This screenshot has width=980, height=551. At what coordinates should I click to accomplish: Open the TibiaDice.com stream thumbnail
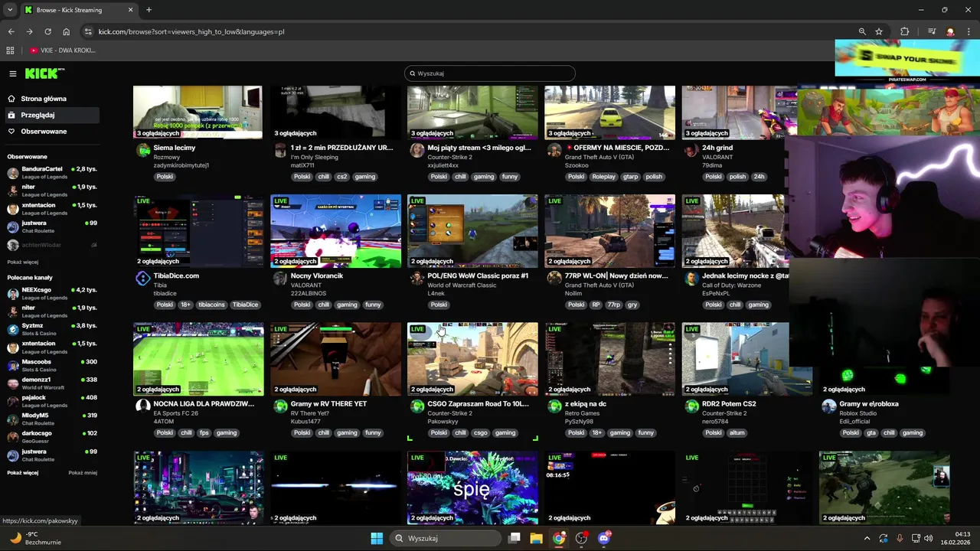[198, 230]
